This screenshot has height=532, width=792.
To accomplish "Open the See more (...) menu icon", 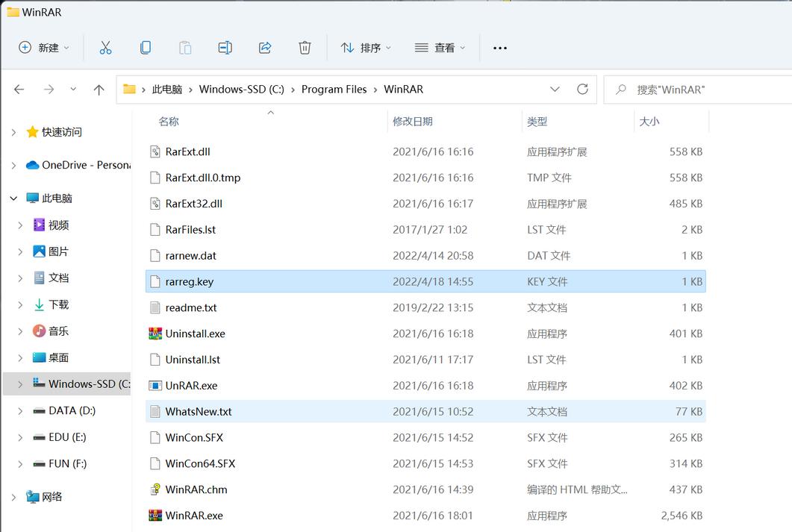I will click(x=499, y=47).
